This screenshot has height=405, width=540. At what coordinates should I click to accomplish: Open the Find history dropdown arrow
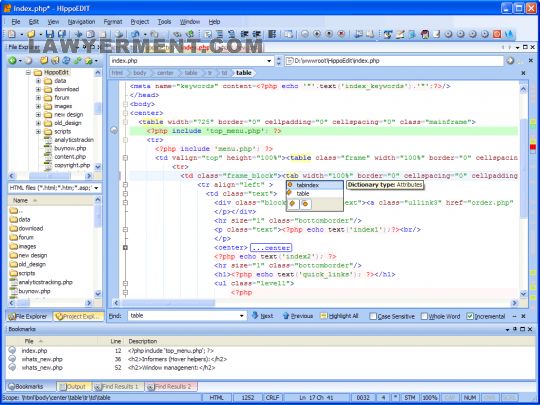point(242,316)
